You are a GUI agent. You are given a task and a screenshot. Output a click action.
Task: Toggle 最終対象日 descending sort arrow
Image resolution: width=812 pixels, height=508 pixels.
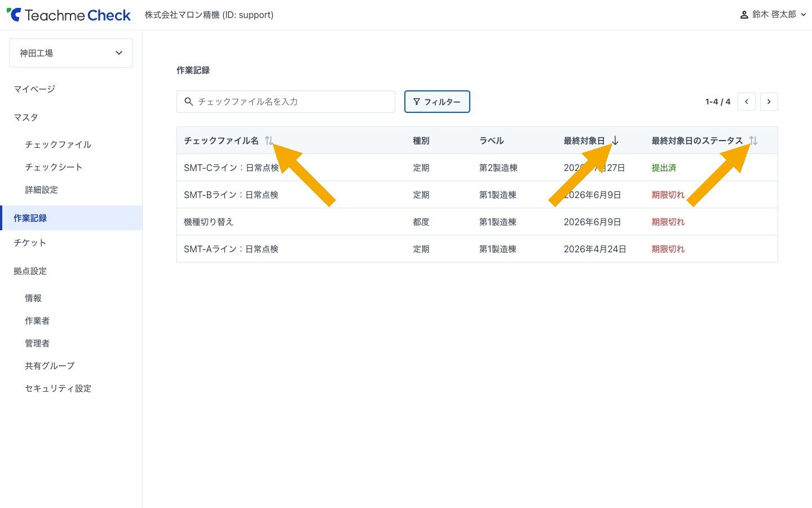click(615, 141)
